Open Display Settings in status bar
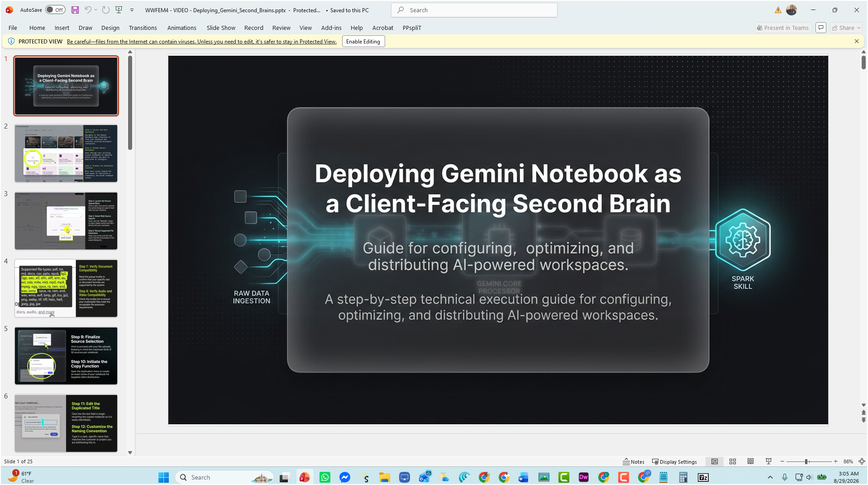Image resolution: width=868 pixels, height=485 pixels. pyautogui.click(x=674, y=461)
